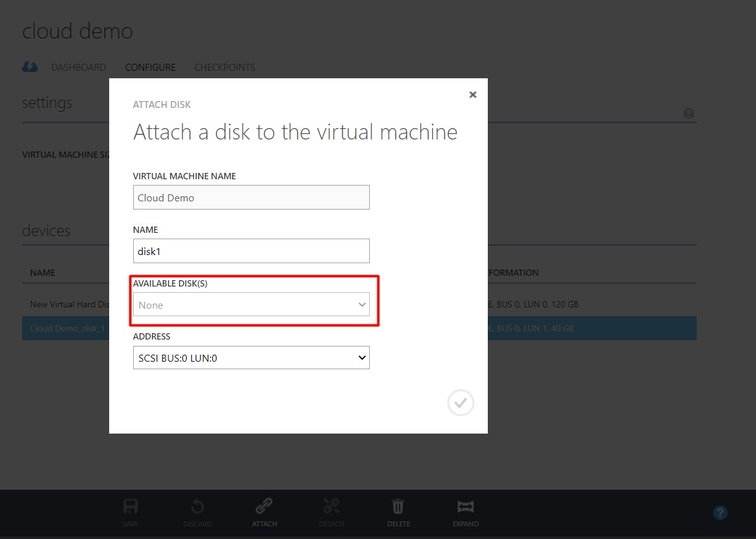Select the Configure tab
This screenshot has width=756, height=539.
pos(150,67)
